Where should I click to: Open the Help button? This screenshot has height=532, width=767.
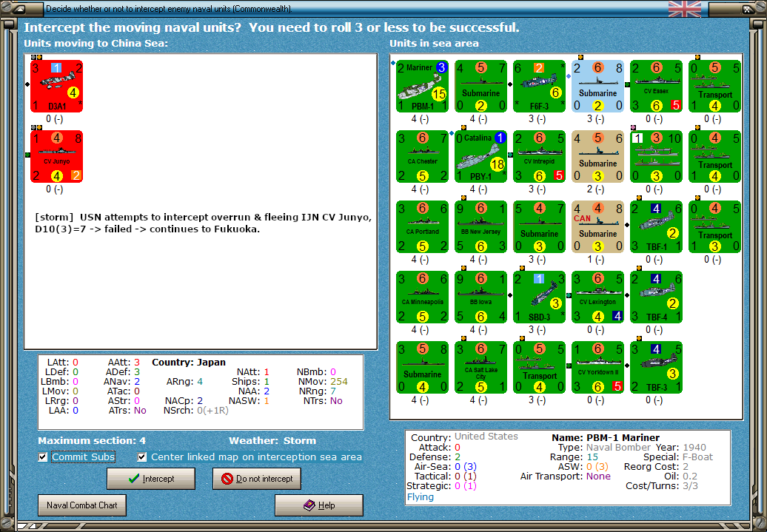(x=319, y=505)
